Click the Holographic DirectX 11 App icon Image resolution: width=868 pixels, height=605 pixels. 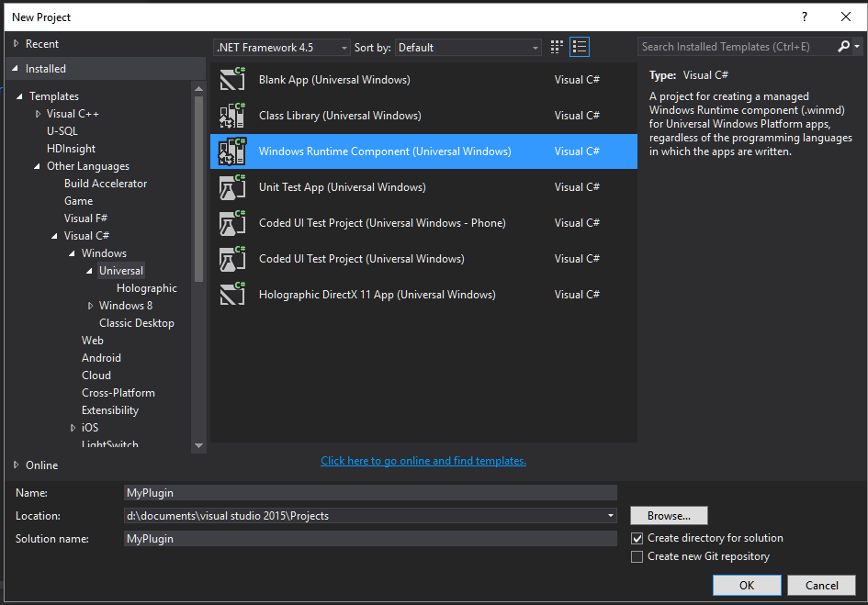pyautogui.click(x=232, y=295)
